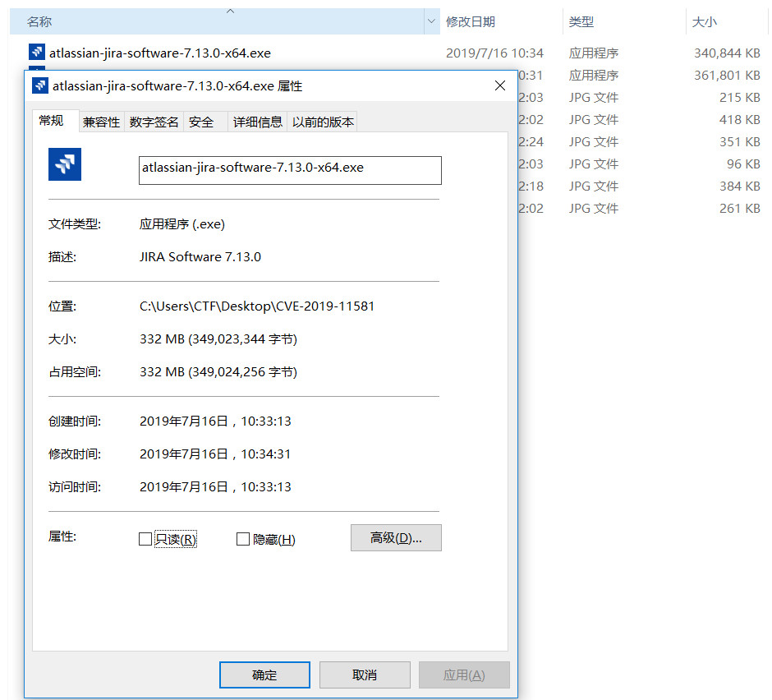Viewport: 772px width, 700px height.
Task: Close the properties dialog
Action: click(500, 85)
